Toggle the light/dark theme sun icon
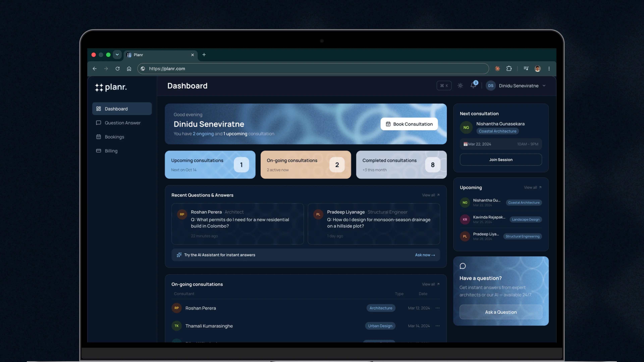The width and height of the screenshot is (644, 362). [x=460, y=86]
